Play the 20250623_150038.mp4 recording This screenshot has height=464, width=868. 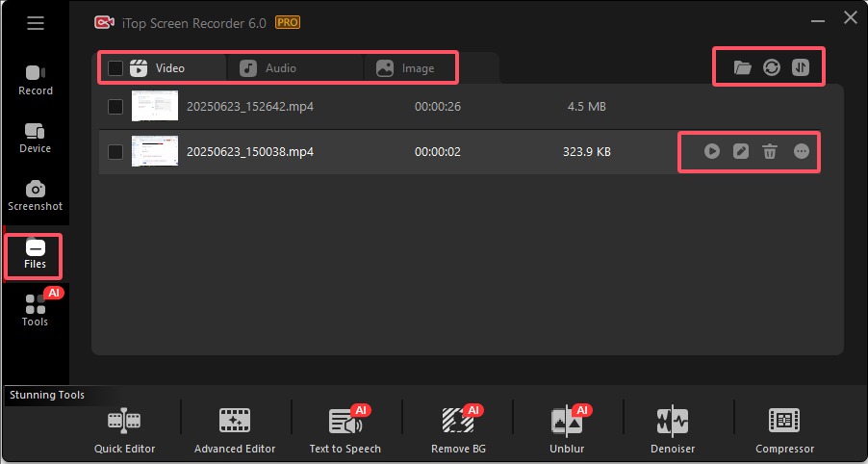711,151
